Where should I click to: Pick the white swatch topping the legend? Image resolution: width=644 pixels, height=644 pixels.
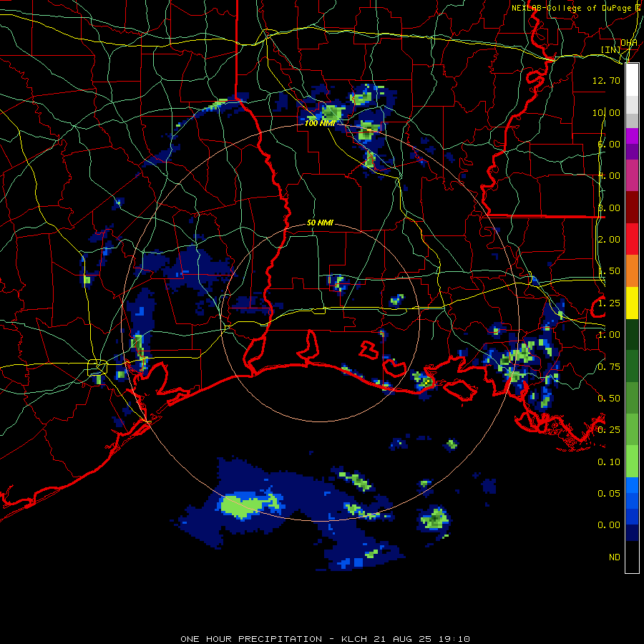tap(632, 80)
